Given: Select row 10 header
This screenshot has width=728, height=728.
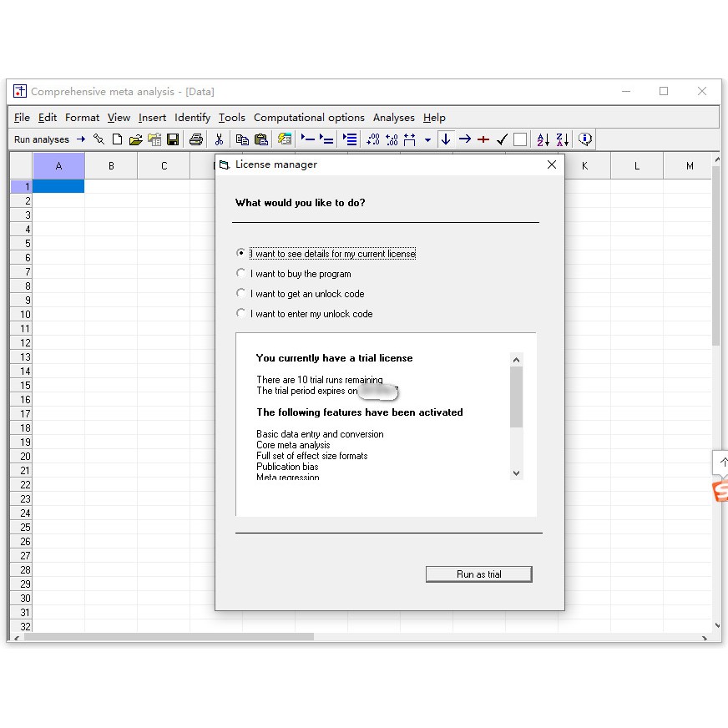Looking at the screenshot, I should pos(22,314).
